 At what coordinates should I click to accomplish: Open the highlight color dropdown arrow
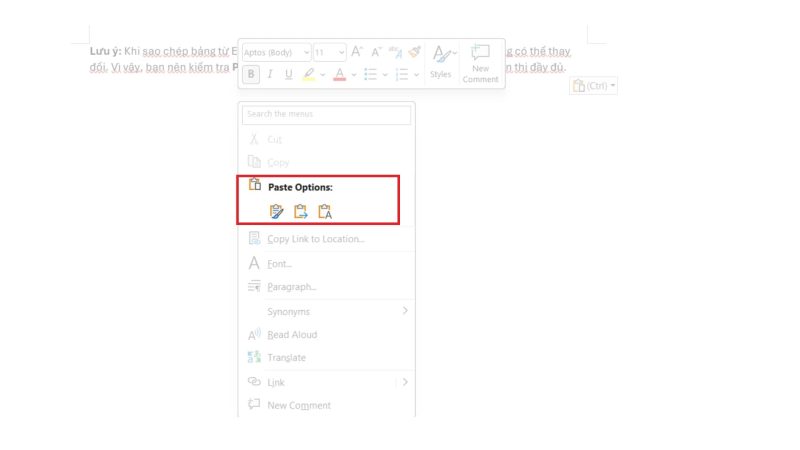click(x=322, y=75)
